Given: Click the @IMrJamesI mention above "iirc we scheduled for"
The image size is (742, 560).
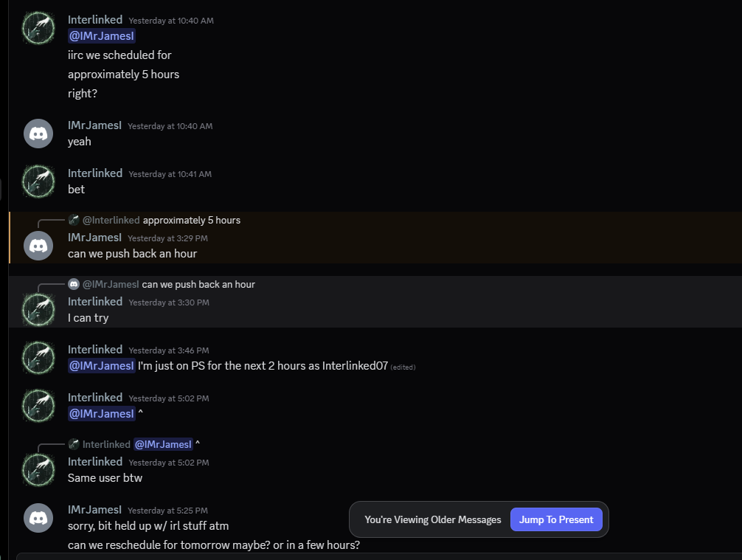Looking at the screenshot, I should [102, 35].
